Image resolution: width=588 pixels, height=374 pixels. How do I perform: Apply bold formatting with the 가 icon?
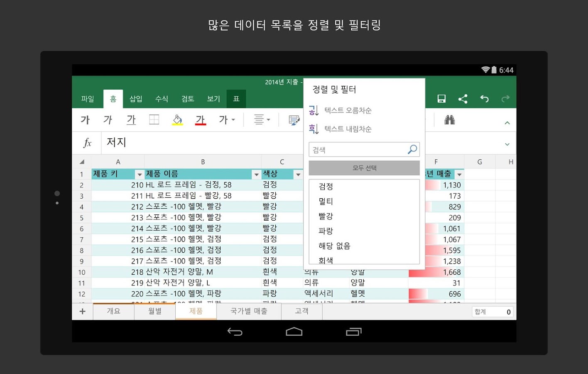pyautogui.click(x=85, y=120)
